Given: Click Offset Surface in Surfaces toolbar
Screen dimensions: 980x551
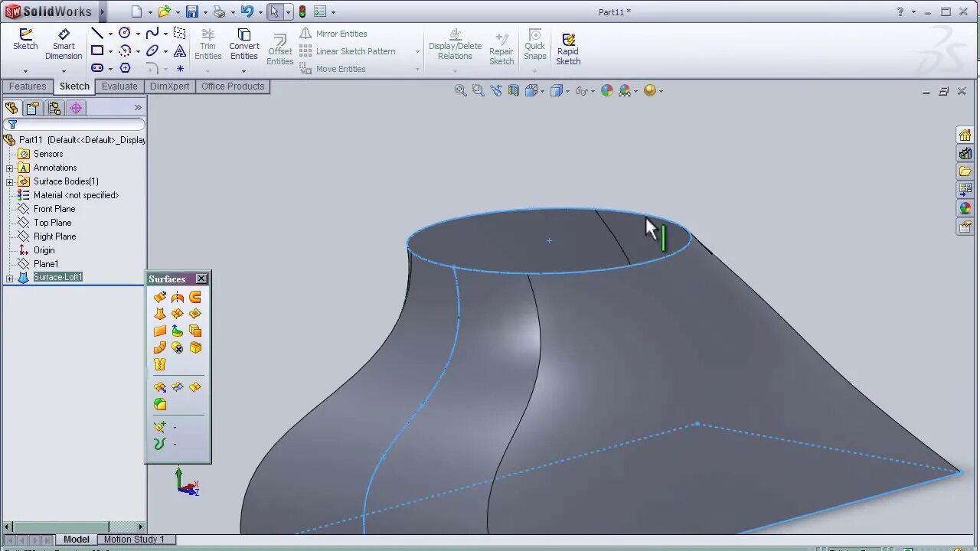Looking at the screenshot, I should [x=195, y=331].
